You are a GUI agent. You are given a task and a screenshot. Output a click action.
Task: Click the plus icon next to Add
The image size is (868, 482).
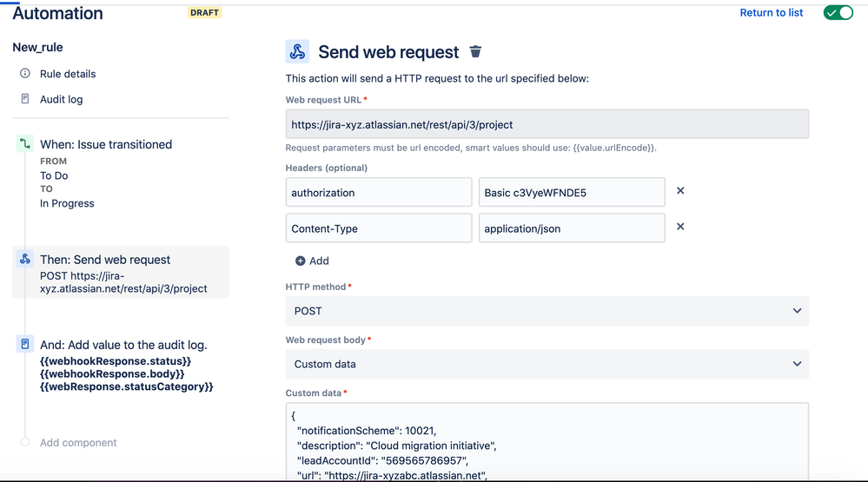300,261
